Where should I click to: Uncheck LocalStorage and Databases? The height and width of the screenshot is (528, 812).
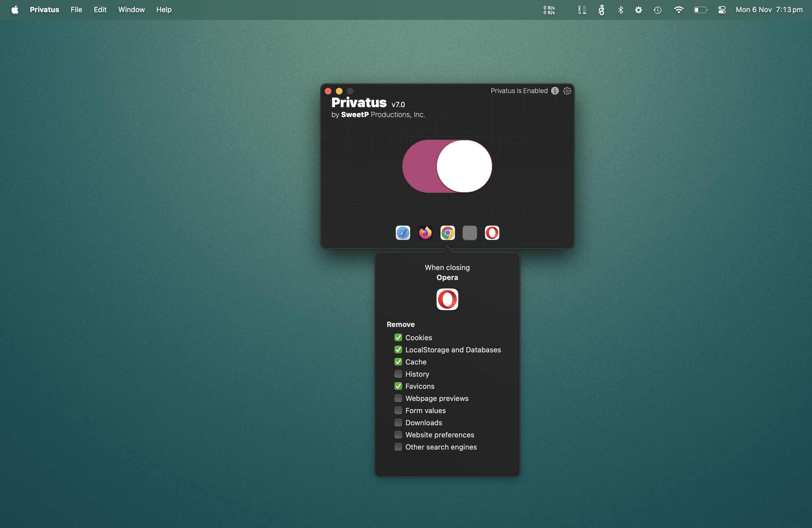click(x=398, y=350)
